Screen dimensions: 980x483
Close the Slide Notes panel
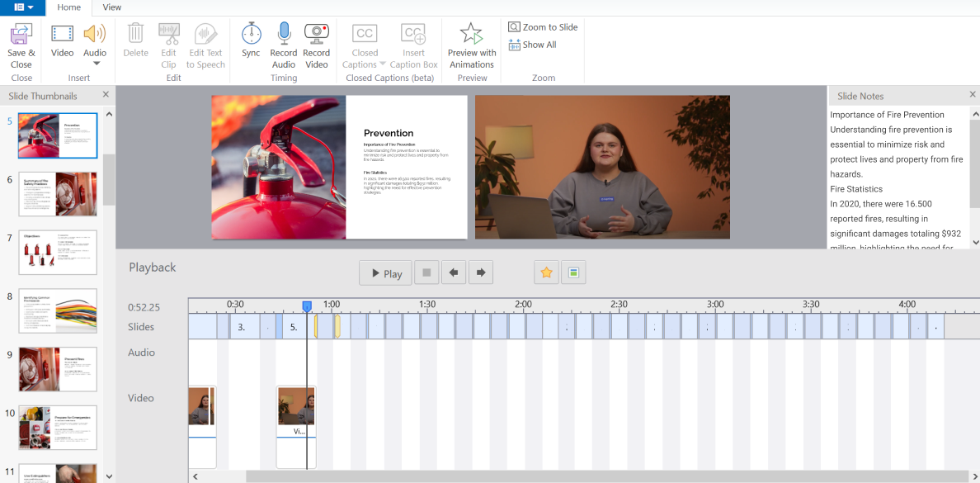coord(973,94)
